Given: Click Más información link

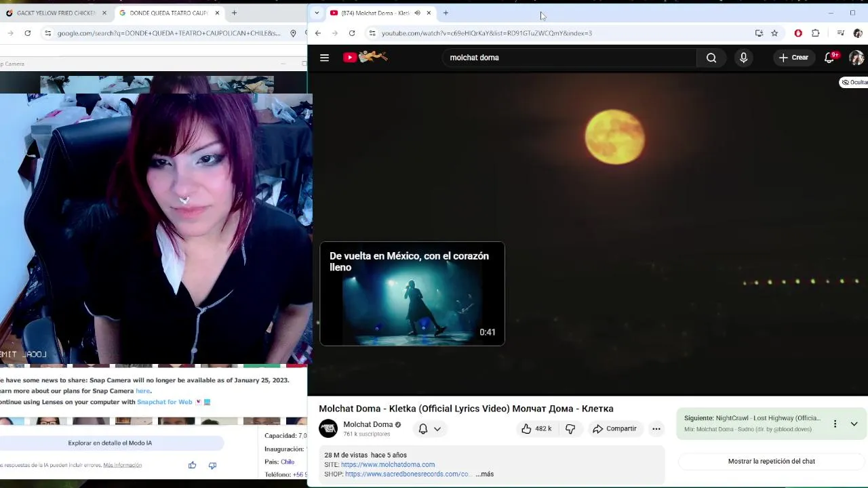Looking at the screenshot, I should [123, 465].
